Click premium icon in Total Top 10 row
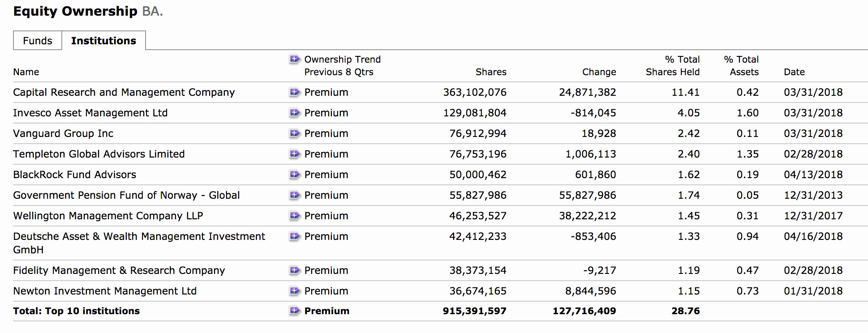Screen dimensions: 868x333 click(x=294, y=311)
